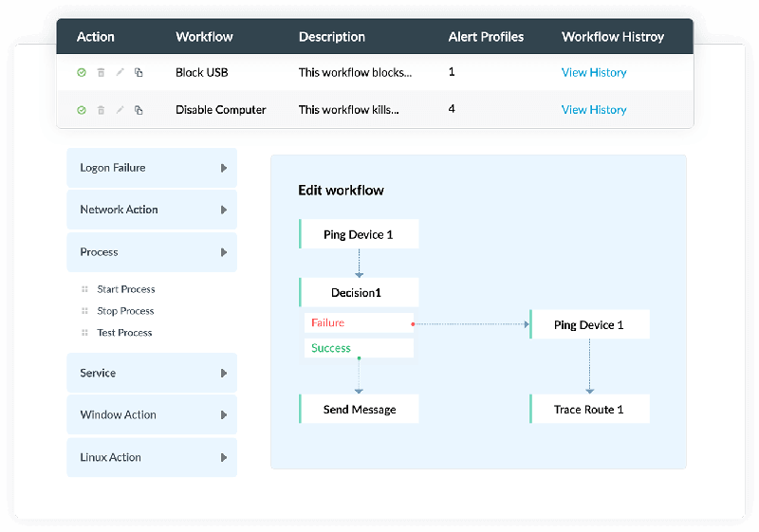
Task: Open View History for Disable Computer
Action: pos(594,110)
